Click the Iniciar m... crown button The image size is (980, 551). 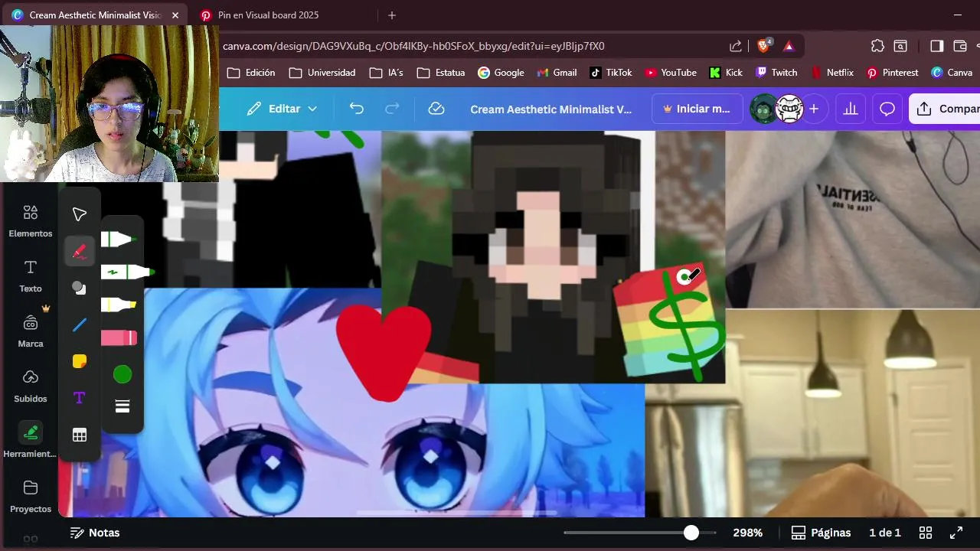pos(697,109)
